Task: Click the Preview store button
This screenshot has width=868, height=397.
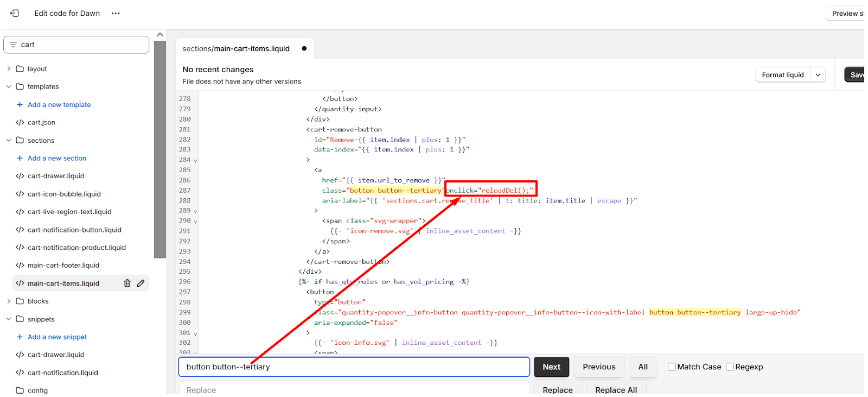Action: pyautogui.click(x=846, y=14)
